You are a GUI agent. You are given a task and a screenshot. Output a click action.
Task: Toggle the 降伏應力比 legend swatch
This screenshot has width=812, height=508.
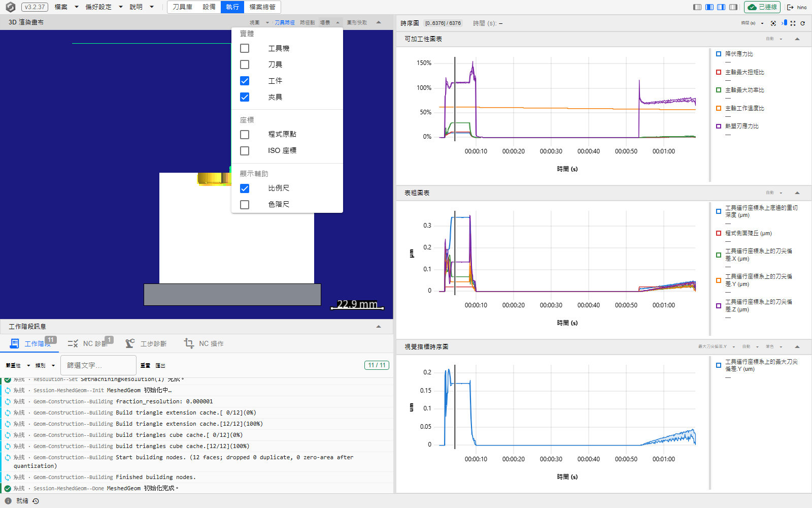(x=719, y=54)
